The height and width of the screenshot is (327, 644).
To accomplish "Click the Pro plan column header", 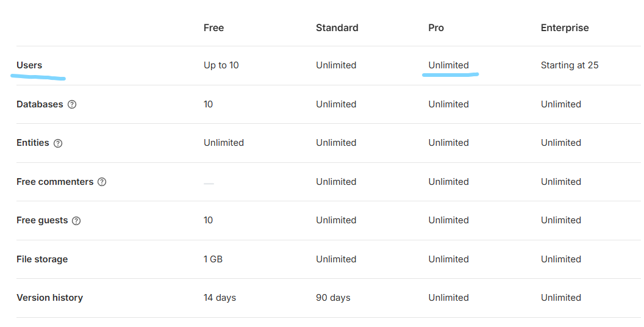I will tap(436, 28).
